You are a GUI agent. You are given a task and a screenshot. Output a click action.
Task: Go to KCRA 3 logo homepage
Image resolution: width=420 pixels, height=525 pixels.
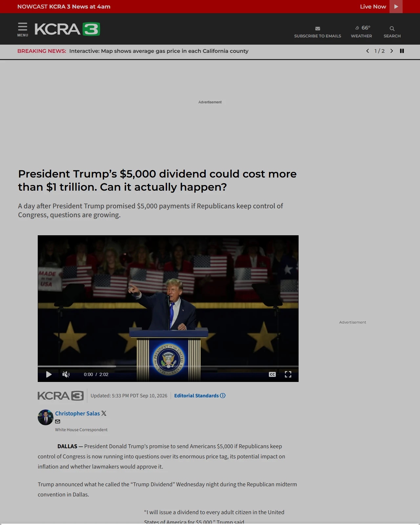pyautogui.click(x=67, y=29)
